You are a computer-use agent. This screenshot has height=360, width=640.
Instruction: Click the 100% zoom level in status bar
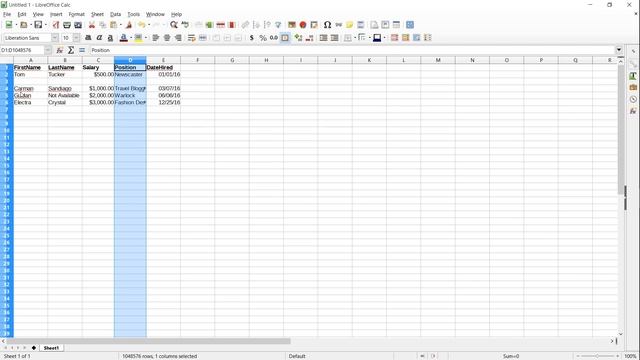(631, 356)
